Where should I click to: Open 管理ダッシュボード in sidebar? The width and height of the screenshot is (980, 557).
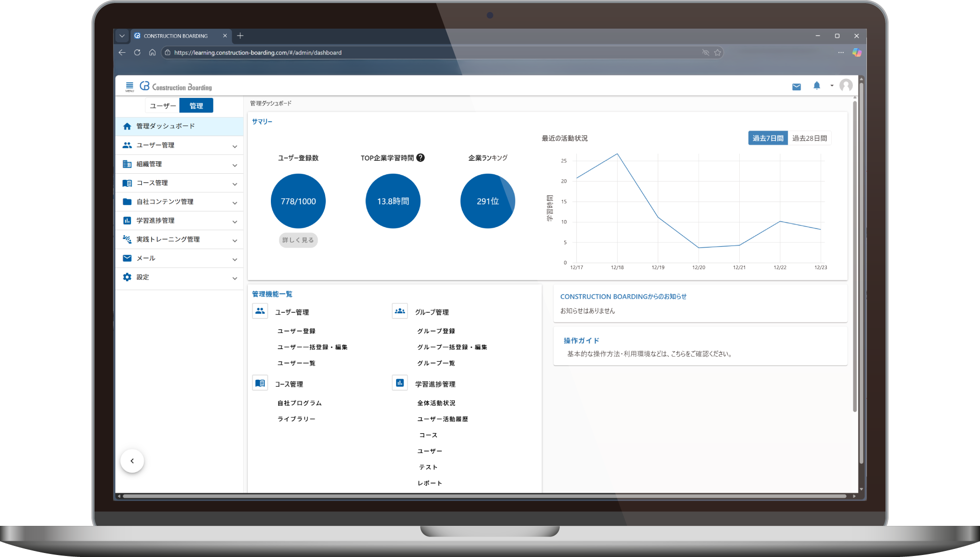[x=165, y=126]
